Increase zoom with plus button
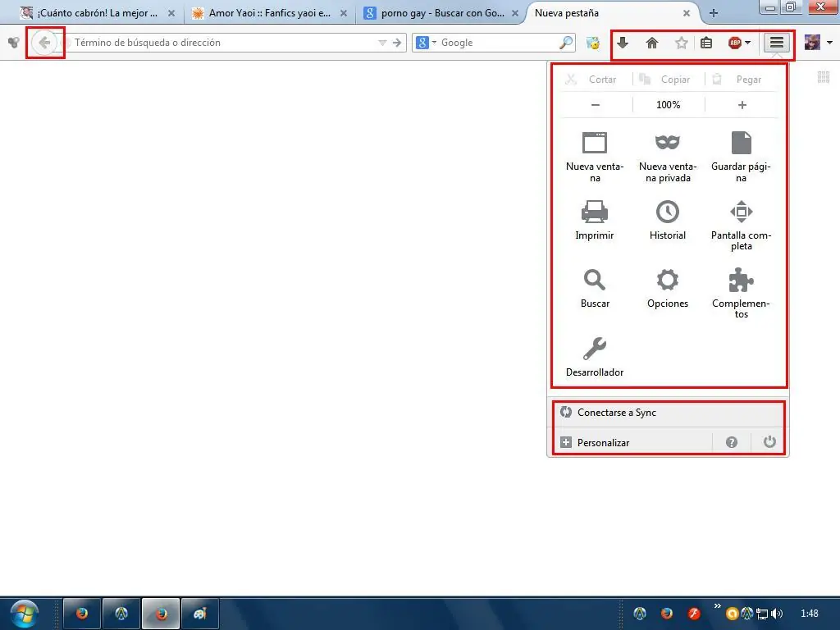This screenshot has height=630, width=840. pyautogui.click(x=742, y=105)
